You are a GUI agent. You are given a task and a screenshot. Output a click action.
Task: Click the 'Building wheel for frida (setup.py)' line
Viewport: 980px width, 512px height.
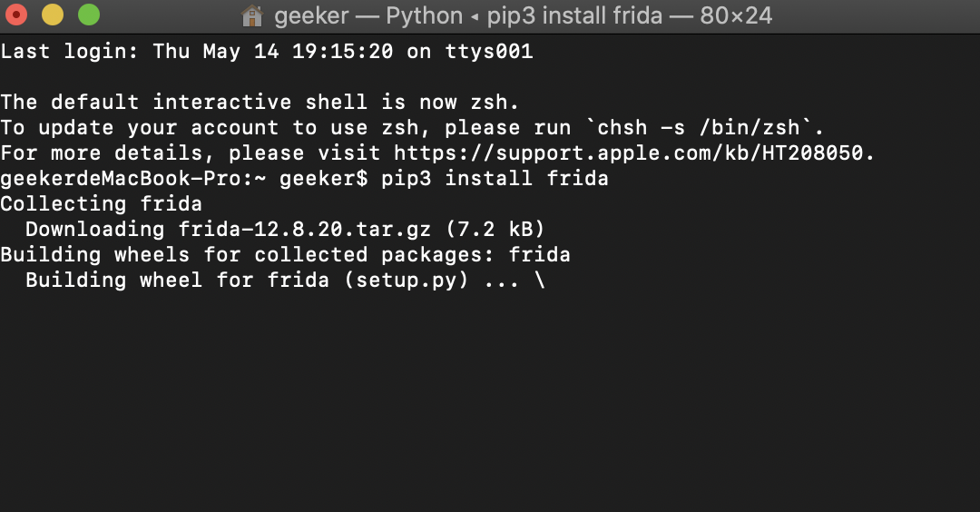[247, 281]
